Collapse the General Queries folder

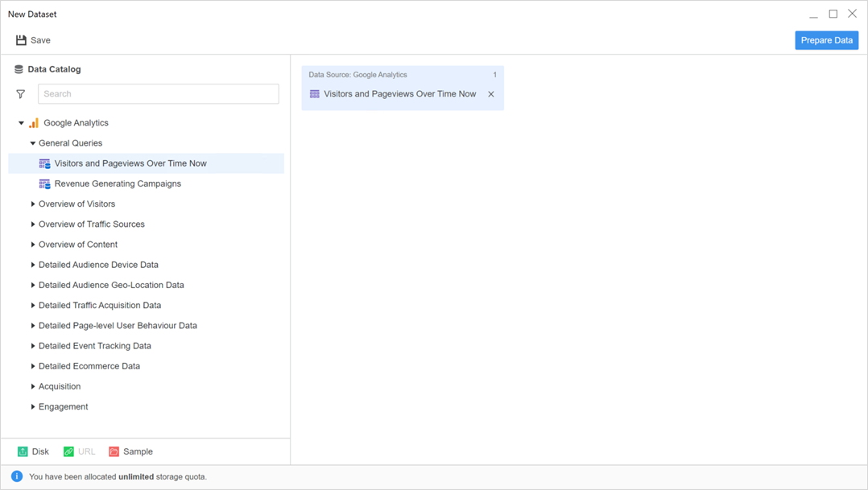click(x=33, y=143)
